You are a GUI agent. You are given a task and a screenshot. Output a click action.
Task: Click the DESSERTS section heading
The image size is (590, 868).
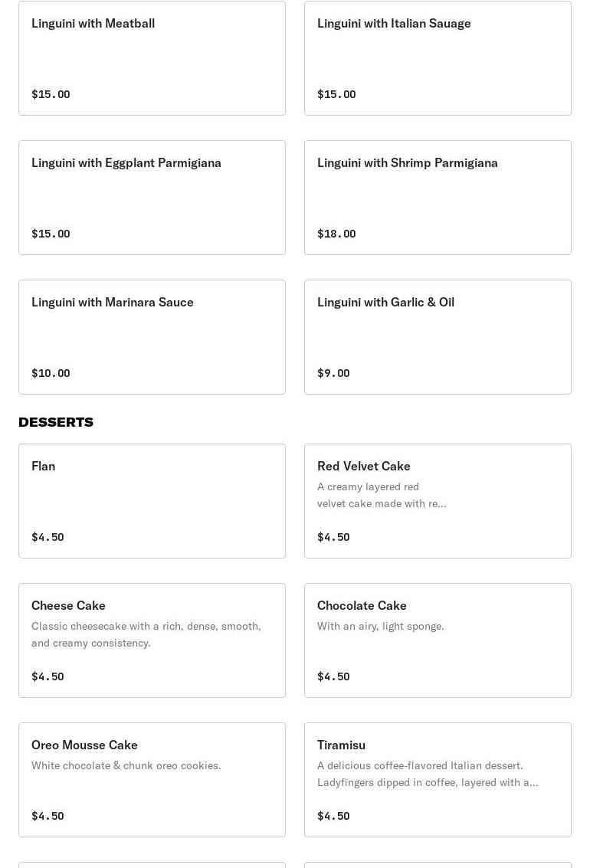click(56, 422)
